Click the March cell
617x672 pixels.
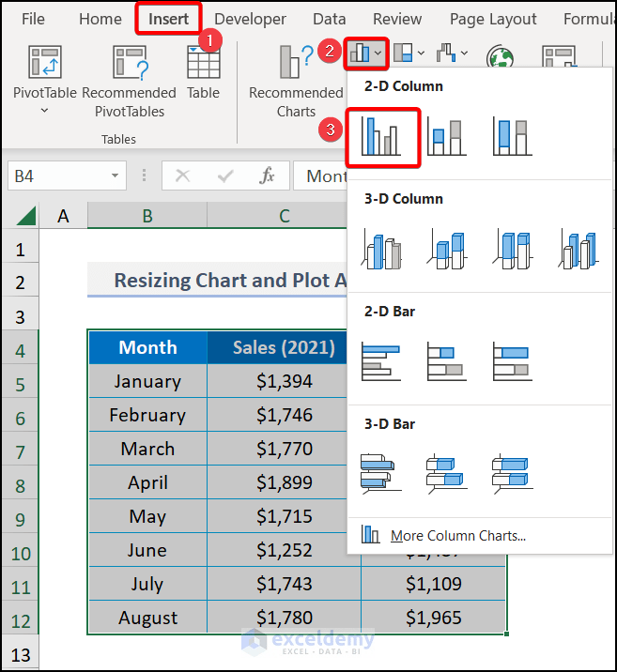[x=148, y=449]
